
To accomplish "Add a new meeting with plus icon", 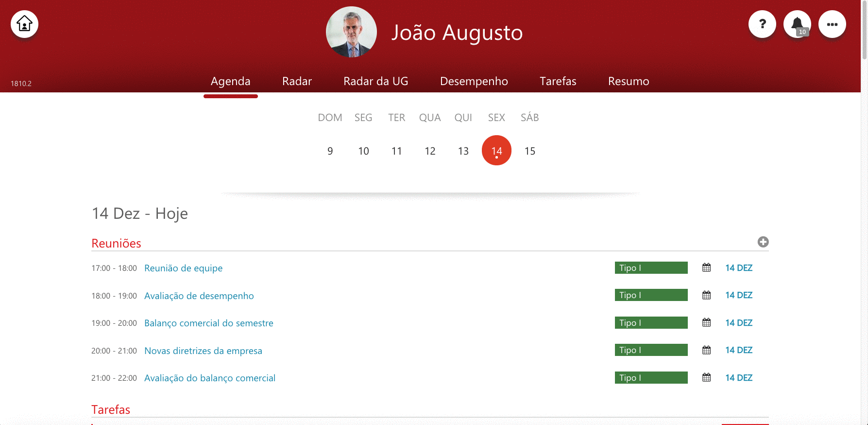I will [x=763, y=242].
